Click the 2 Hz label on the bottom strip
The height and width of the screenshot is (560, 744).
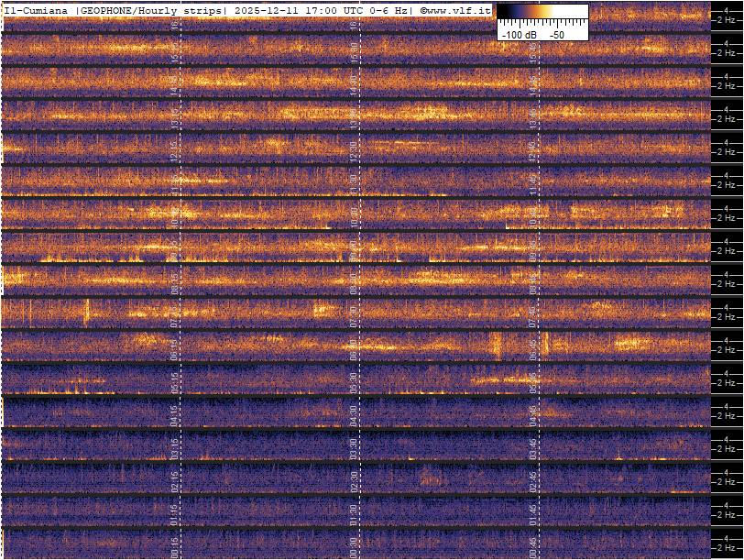(729, 548)
